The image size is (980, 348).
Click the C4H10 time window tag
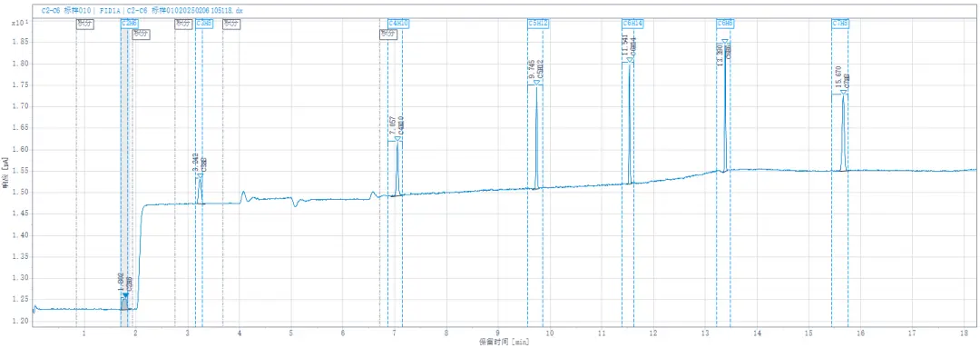tap(398, 23)
